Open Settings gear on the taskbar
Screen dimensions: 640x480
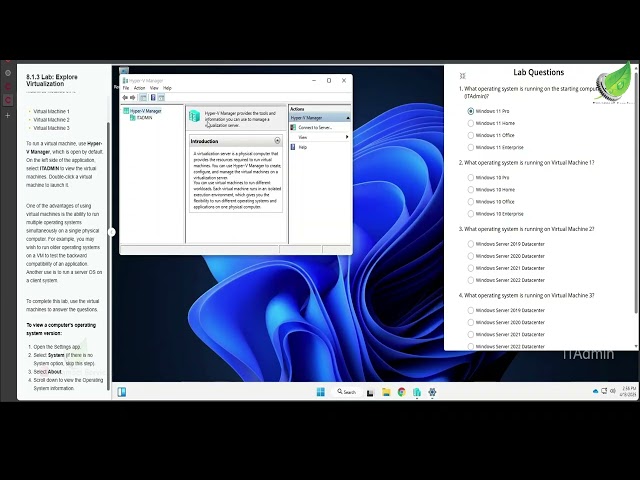(x=432, y=392)
